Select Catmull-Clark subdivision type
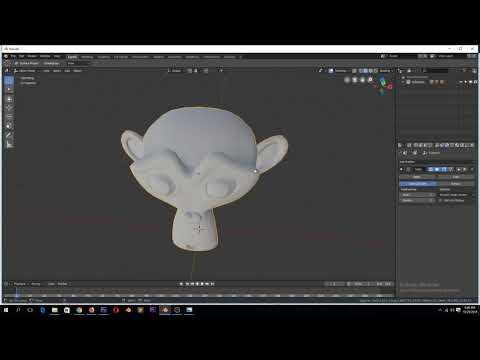Viewport: 480px width, 360px height. coord(418,184)
